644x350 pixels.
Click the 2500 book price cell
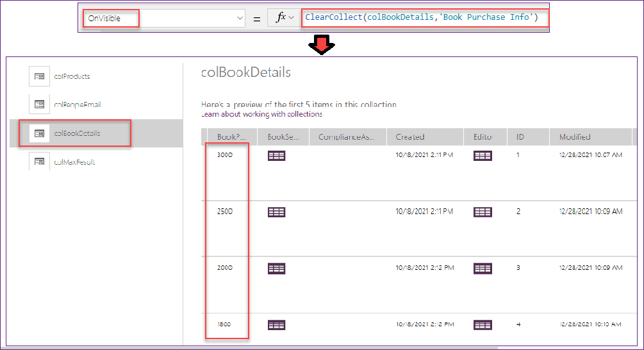[225, 211]
